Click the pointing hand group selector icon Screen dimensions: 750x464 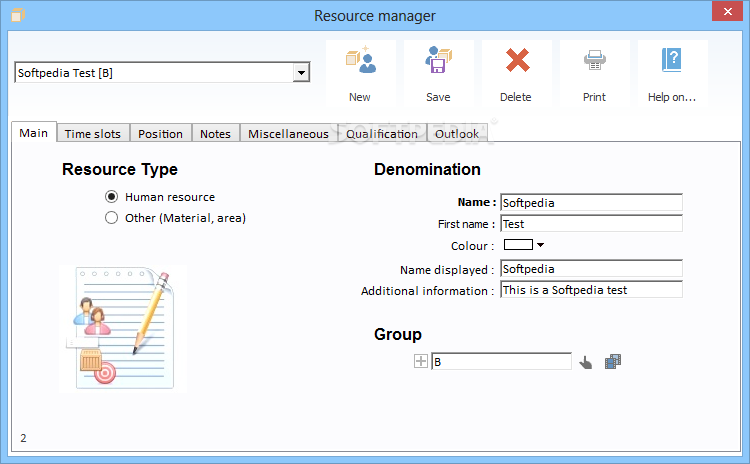585,363
